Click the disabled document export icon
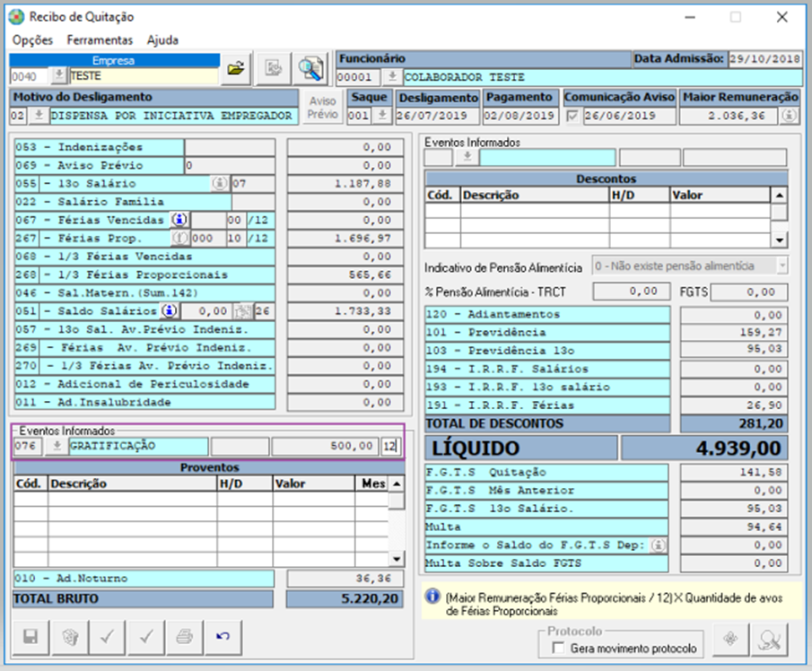The image size is (812, 671). 274,68
